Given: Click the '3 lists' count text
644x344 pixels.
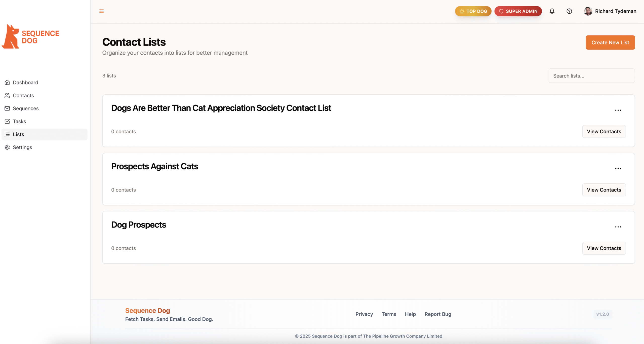Looking at the screenshot, I should (x=109, y=76).
